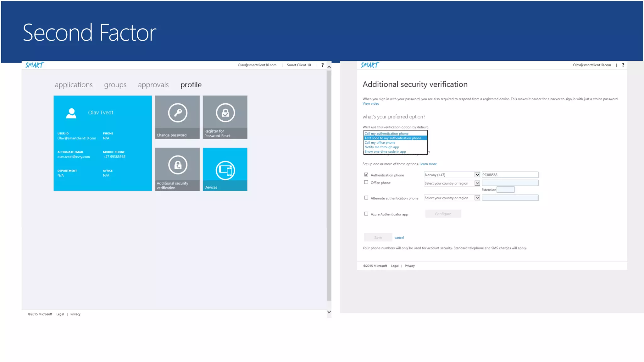Click authentication phone number input field
The width and height of the screenshot is (644, 362).
click(x=510, y=175)
